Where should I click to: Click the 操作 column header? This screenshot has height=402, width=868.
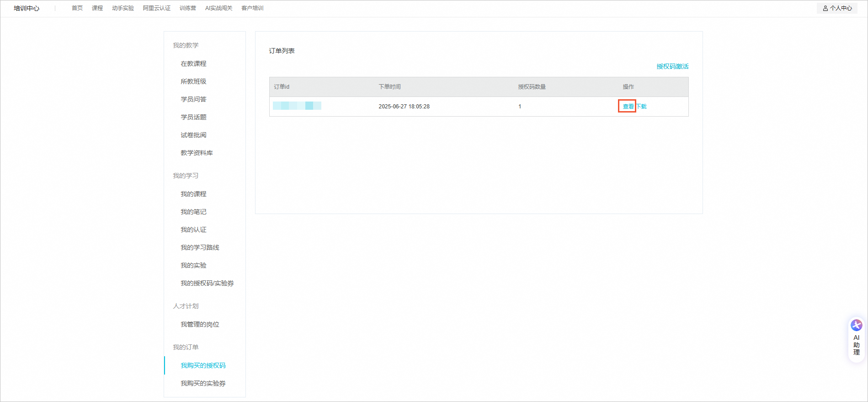point(628,87)
